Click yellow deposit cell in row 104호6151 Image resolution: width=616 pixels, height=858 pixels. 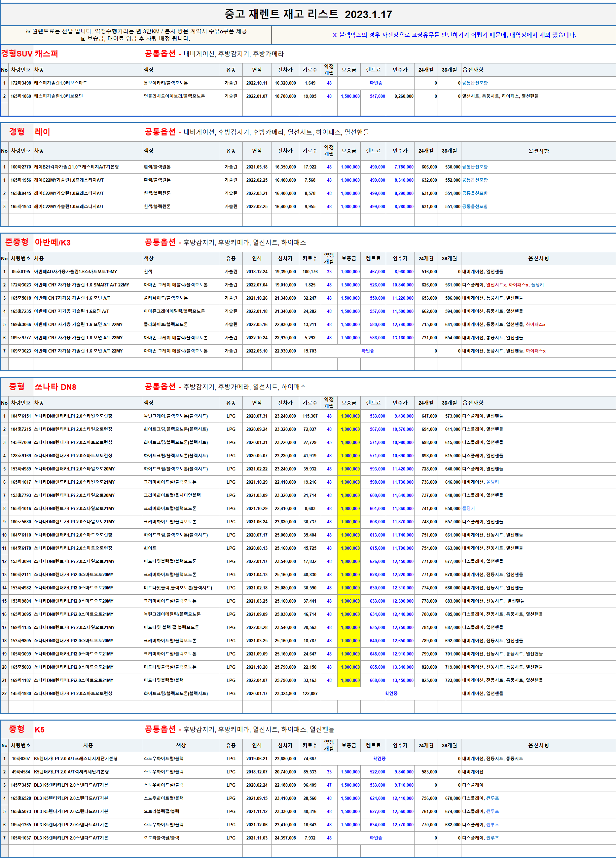pyautogui.click(x=349, y=416)
